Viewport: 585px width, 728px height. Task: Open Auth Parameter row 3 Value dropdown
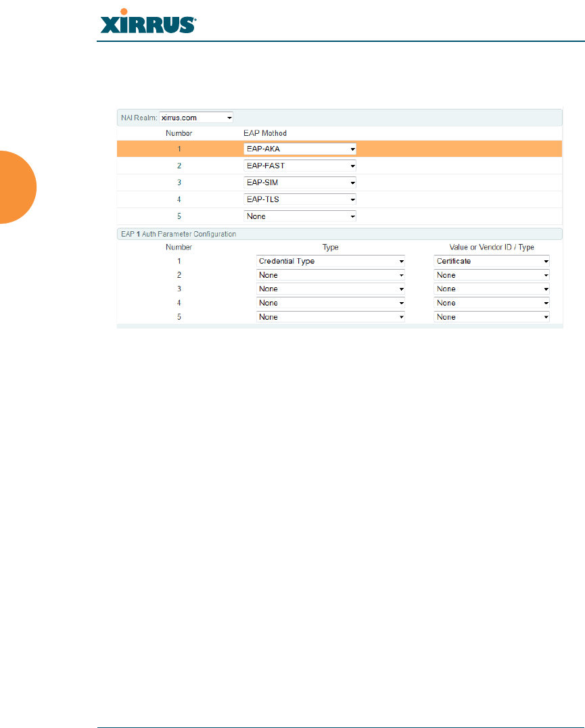click(x=492, y=289)
